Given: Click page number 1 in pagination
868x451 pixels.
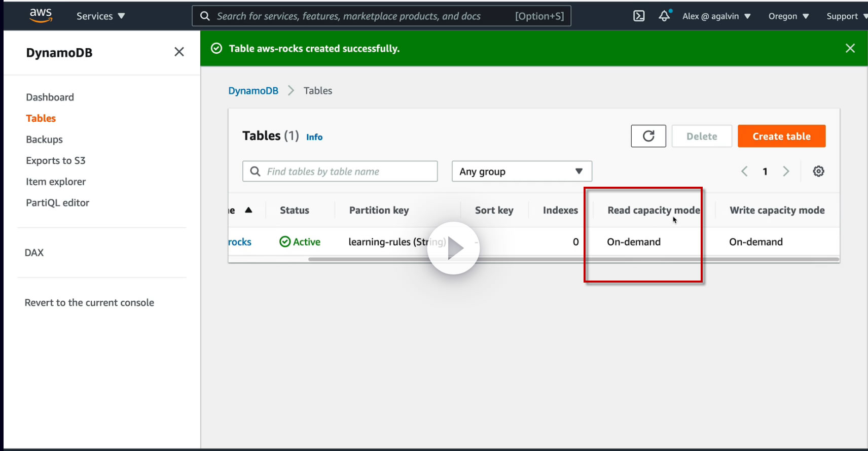Looking at the screenshot, I should click(x=765, y=171).
